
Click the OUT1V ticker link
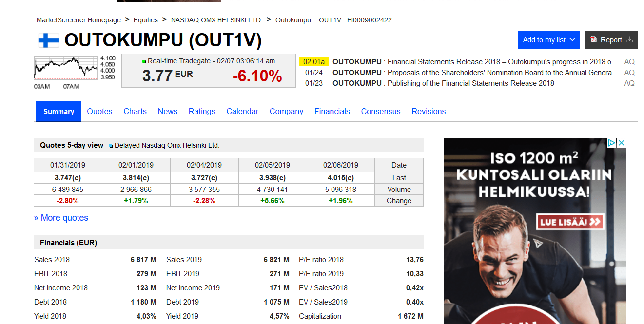tap(330, 20)
